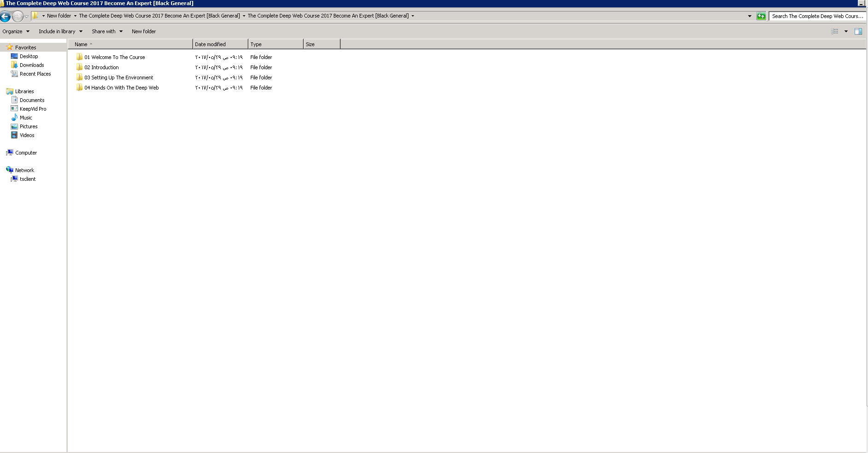868x453 pixels.
Task: Select the 01 Welcome To The Course folder icon
Action: pos(79,57)
